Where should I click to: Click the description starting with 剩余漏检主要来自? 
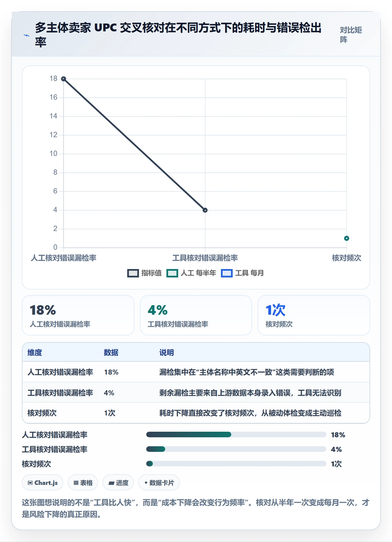(x=250, y=393)
